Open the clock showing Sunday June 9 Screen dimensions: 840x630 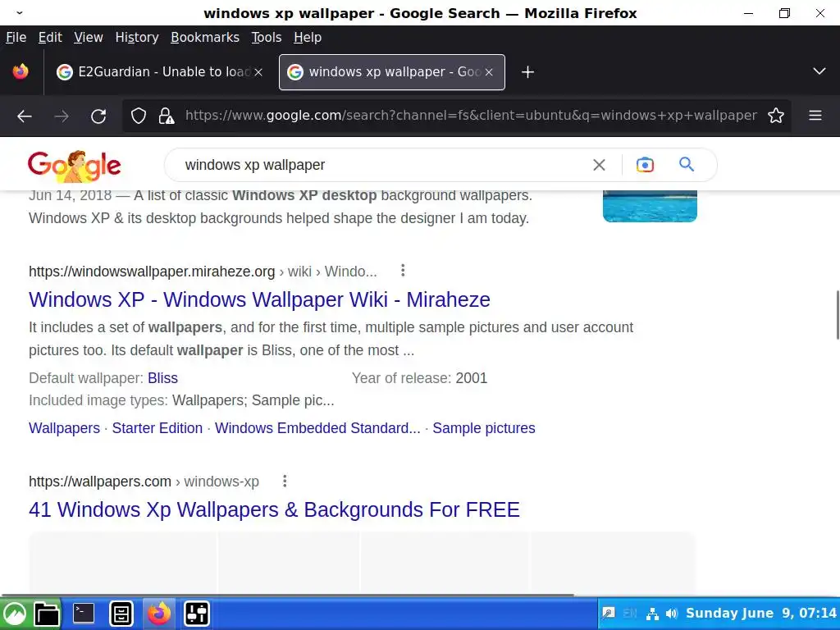coord(760,614)
